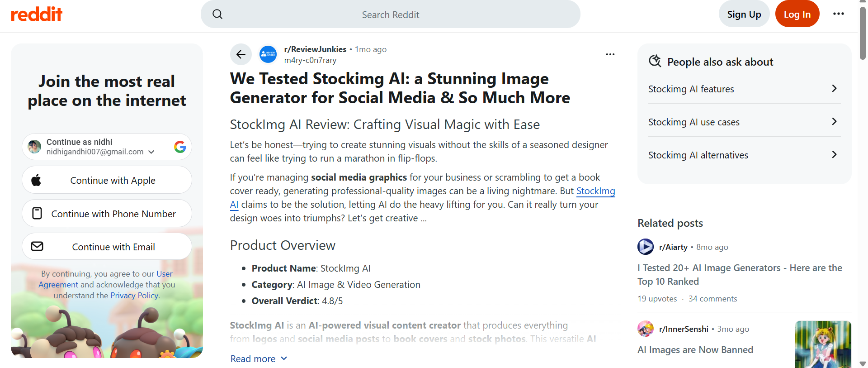Viewport: 868px width, 368px height.
Task: Click the Sign Up button
Action: click(744, 14)
